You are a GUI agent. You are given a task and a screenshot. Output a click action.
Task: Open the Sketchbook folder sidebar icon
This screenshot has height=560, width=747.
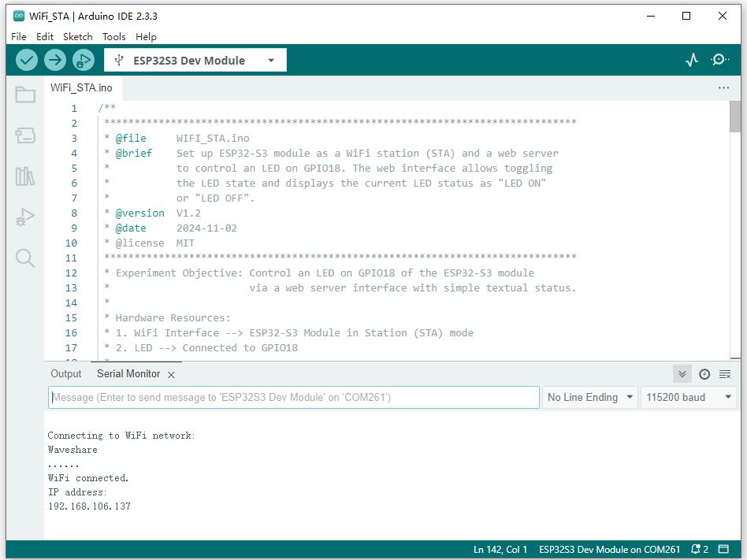25,95
